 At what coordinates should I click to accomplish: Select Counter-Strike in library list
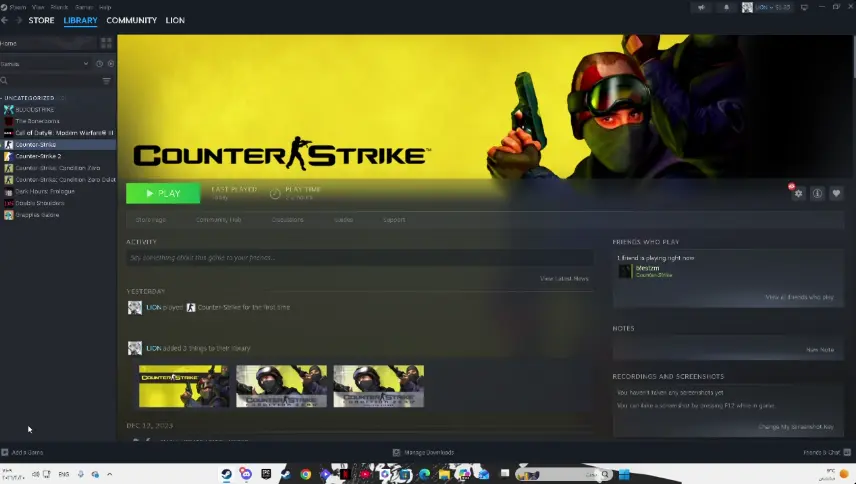point(58,145)
